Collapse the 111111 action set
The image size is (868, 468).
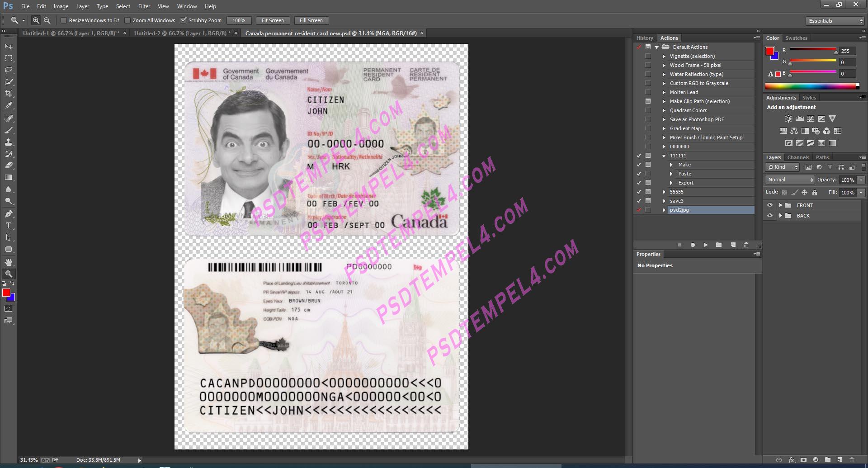point(664,156)
